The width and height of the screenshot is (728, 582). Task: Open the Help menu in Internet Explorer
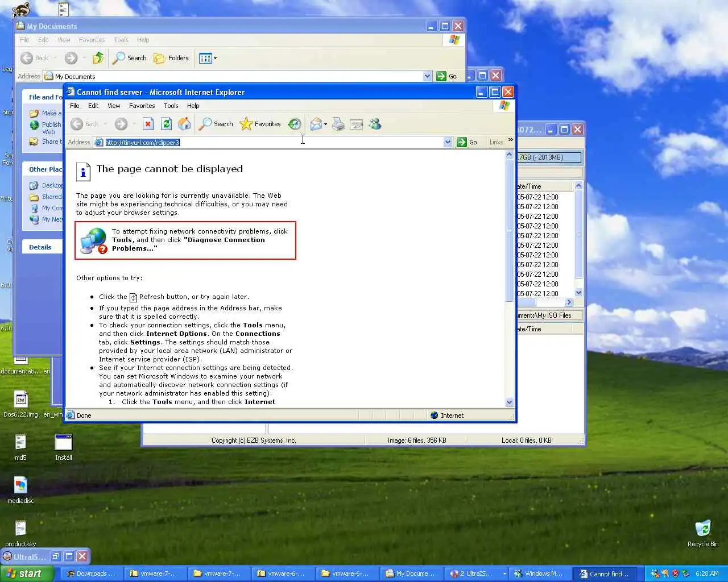(193, 106)
